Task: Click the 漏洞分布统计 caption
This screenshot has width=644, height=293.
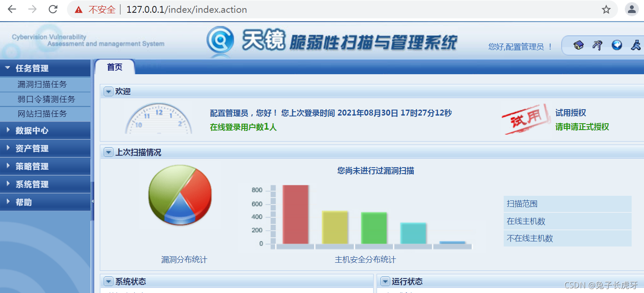Action: (x=184, y=259)
